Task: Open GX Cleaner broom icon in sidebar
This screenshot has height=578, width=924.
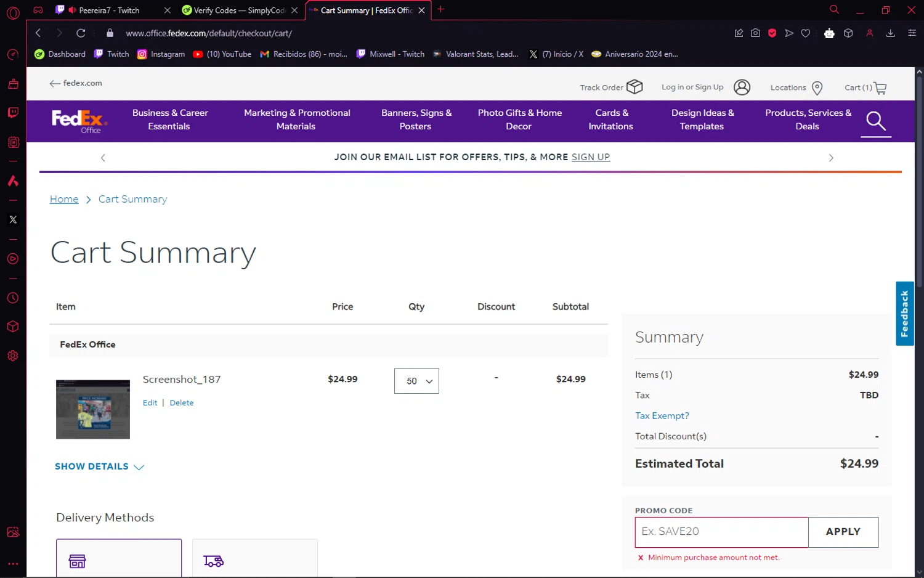Action: tap(13, 84)
